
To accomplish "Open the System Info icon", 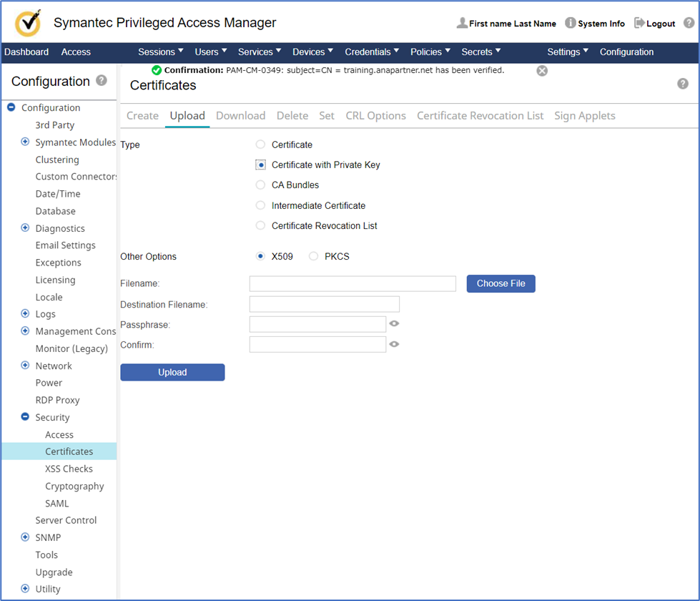I will click(x=570, y=23).
